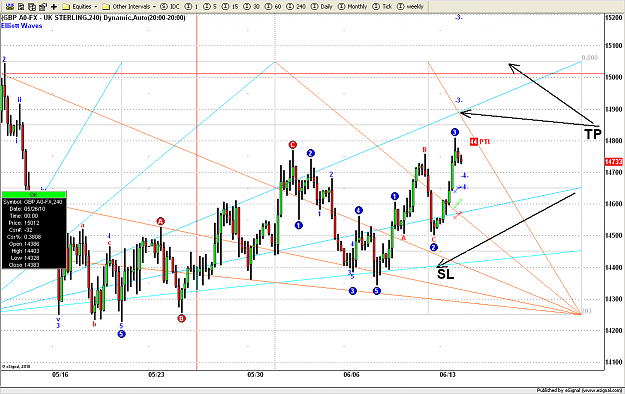Open the Equities folder dropdown
The image size is (625, 394).
(80, 7)
